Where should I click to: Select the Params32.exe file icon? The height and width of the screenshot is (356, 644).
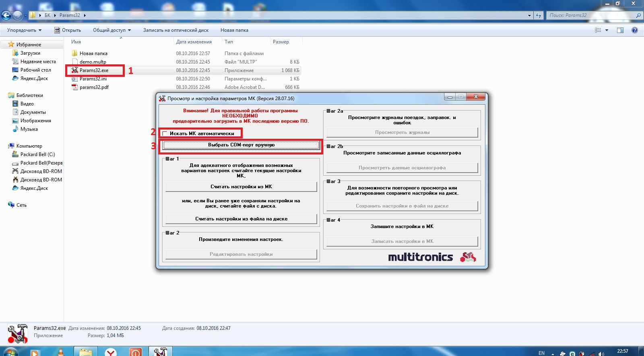tap(74, 70)
